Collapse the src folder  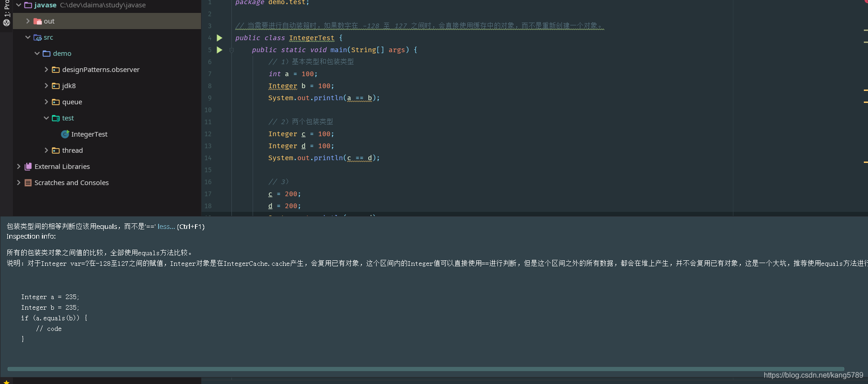click(x=28, y=37)
